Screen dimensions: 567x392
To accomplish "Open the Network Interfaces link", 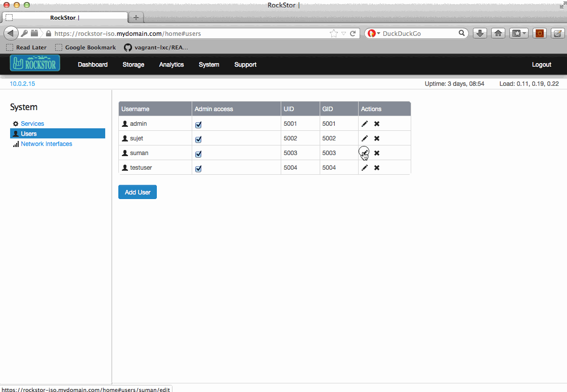I will [x=47, y=144].
